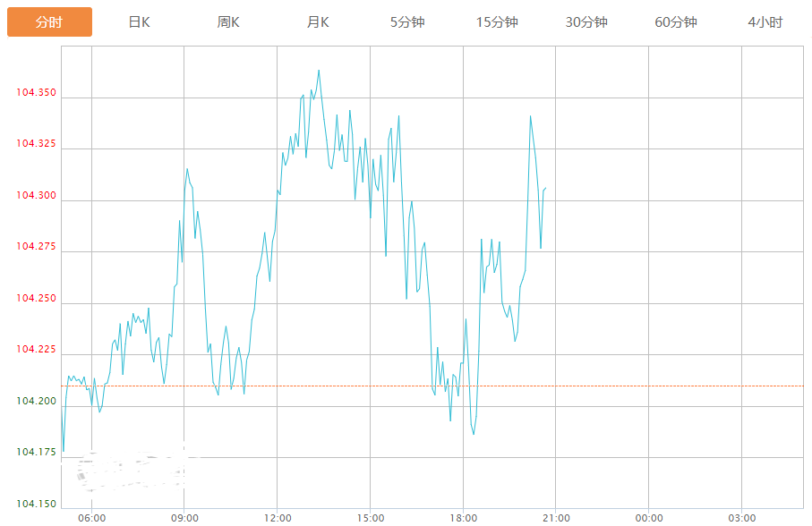The height and width of the screenshot is (526, 812).
Task: Click the last plotted point of price line
Action: click(x=545, y=188)
